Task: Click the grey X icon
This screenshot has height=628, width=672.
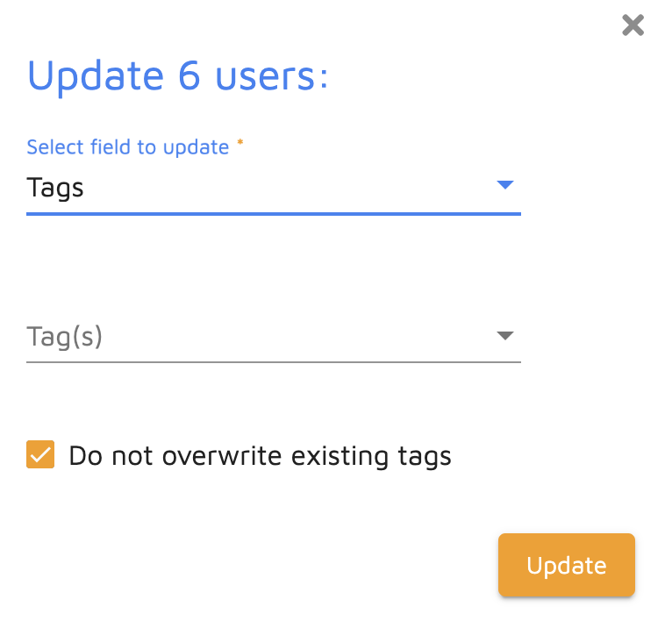Action: [x=633, y=25]
